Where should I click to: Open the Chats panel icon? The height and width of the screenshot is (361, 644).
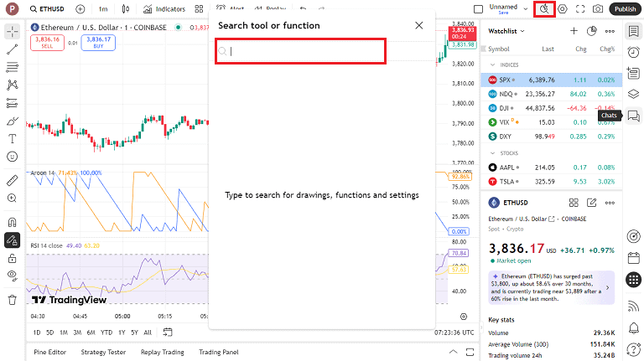click(633, 114)
